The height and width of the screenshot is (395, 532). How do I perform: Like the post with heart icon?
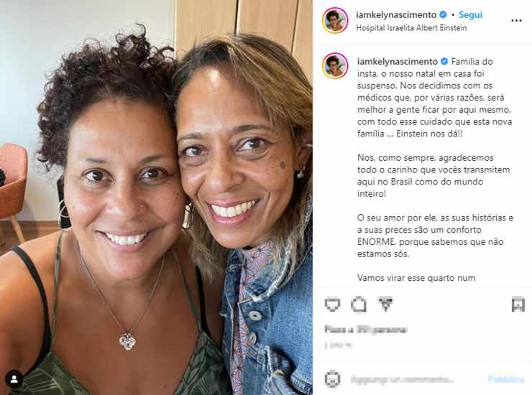[332, 304]
